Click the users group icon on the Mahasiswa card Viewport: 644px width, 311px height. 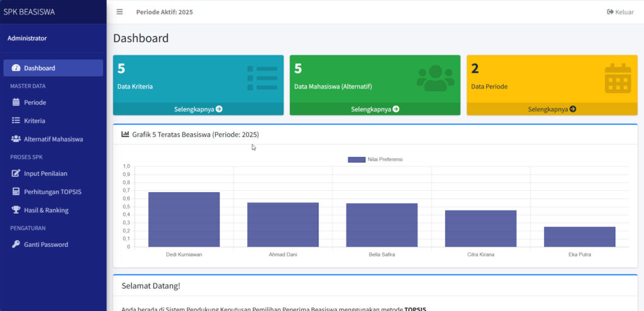[435, 79]
